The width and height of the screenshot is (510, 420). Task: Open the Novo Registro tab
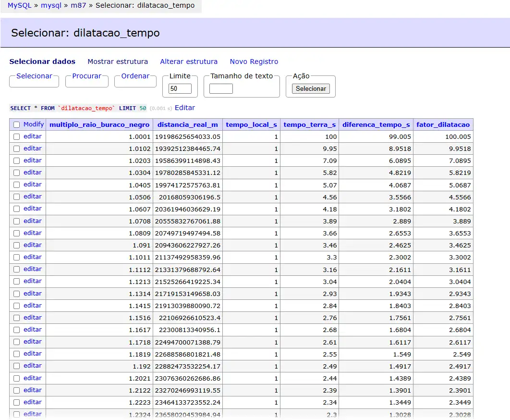tap(254, 62)
